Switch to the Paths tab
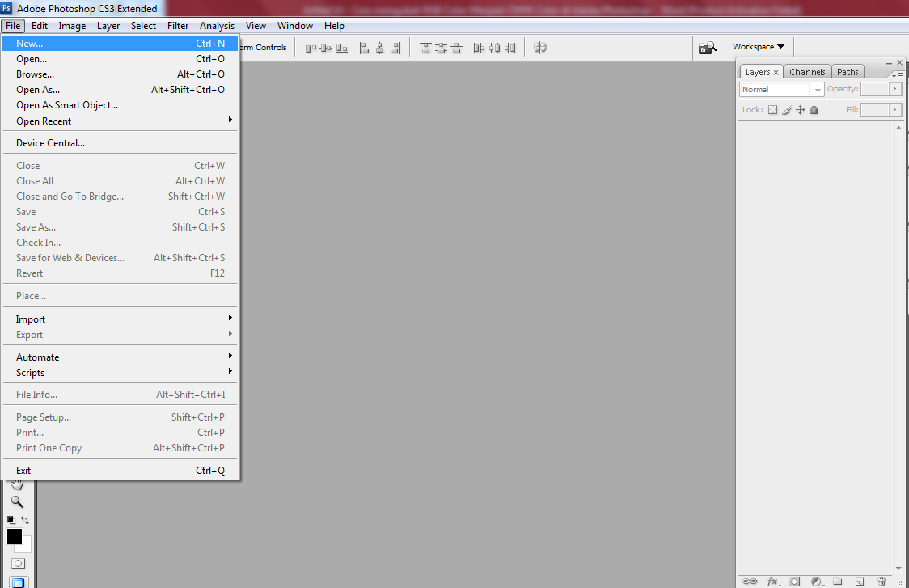Screen dimensions: 909x588 coord(848,72)
